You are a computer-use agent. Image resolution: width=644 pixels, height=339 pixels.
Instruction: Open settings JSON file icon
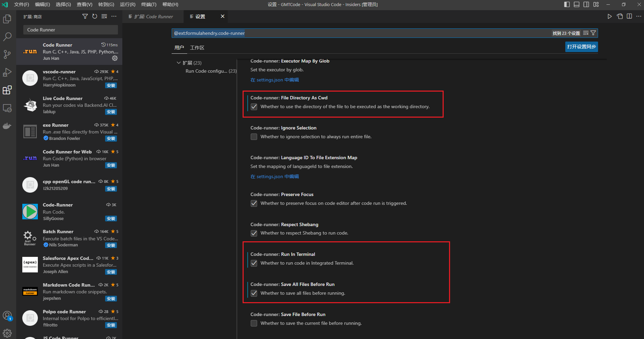(620, 16)
